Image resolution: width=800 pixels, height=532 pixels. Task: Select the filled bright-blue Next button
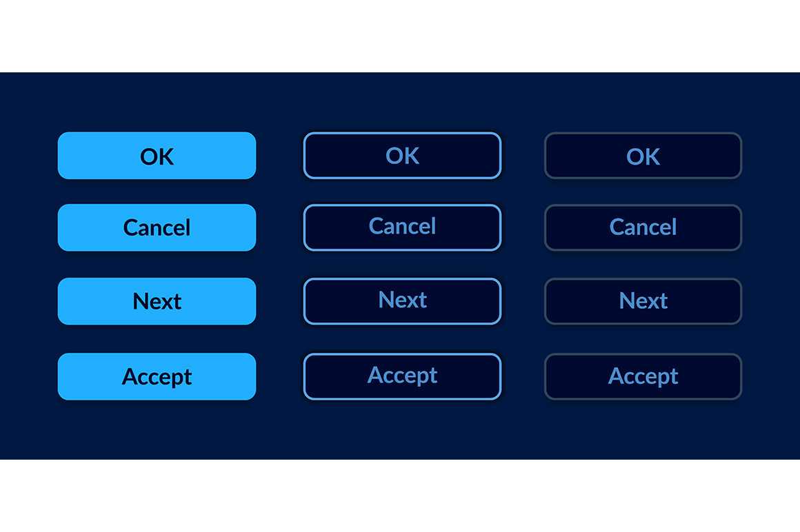tap(157, 301)
